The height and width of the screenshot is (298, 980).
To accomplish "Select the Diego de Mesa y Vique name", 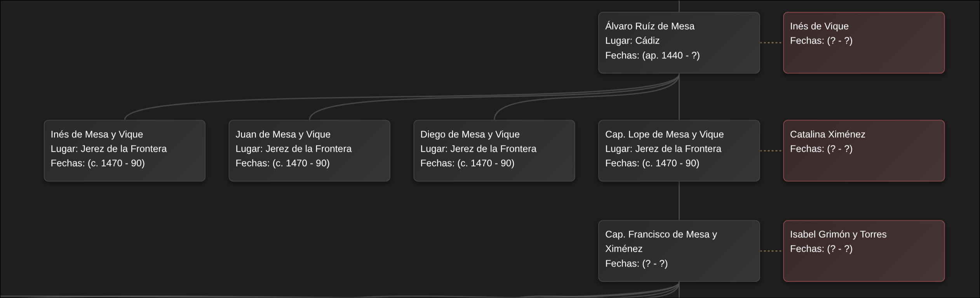I will tap(470, 134).
